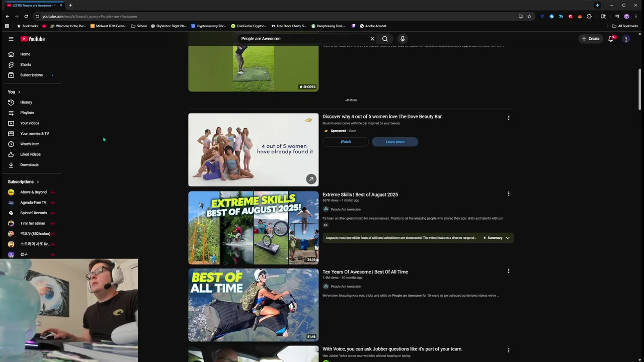
Task: Expand the You section chevron
Action: [19, 92]
